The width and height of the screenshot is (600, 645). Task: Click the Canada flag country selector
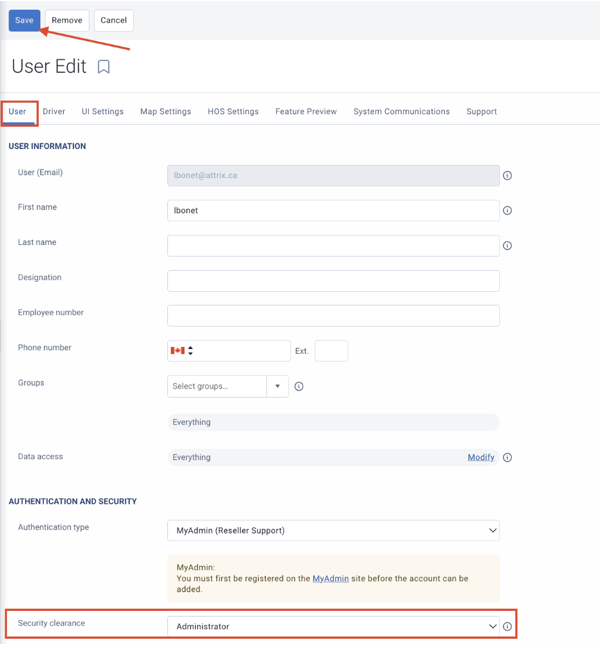point(181,350)
